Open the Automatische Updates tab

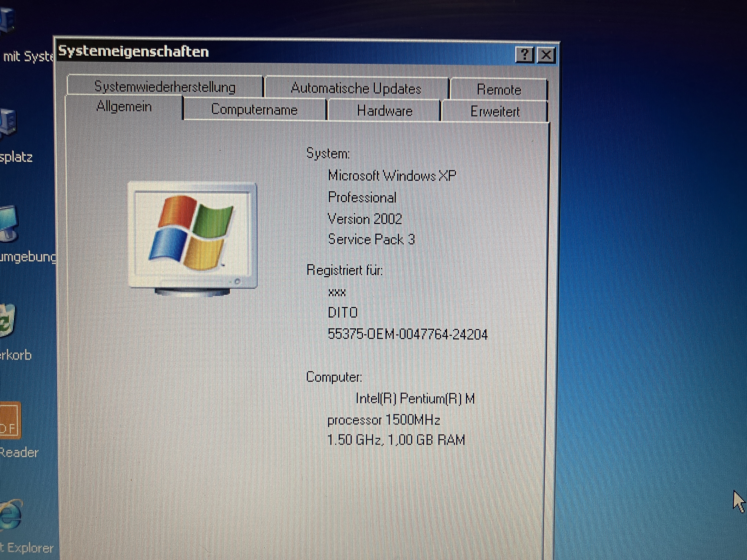click(x=356, y=89)
